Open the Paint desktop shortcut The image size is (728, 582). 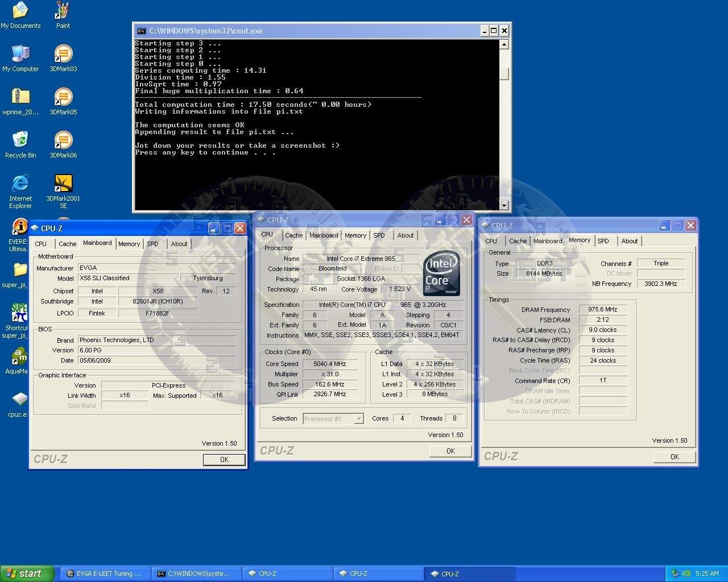click(63, 15)
